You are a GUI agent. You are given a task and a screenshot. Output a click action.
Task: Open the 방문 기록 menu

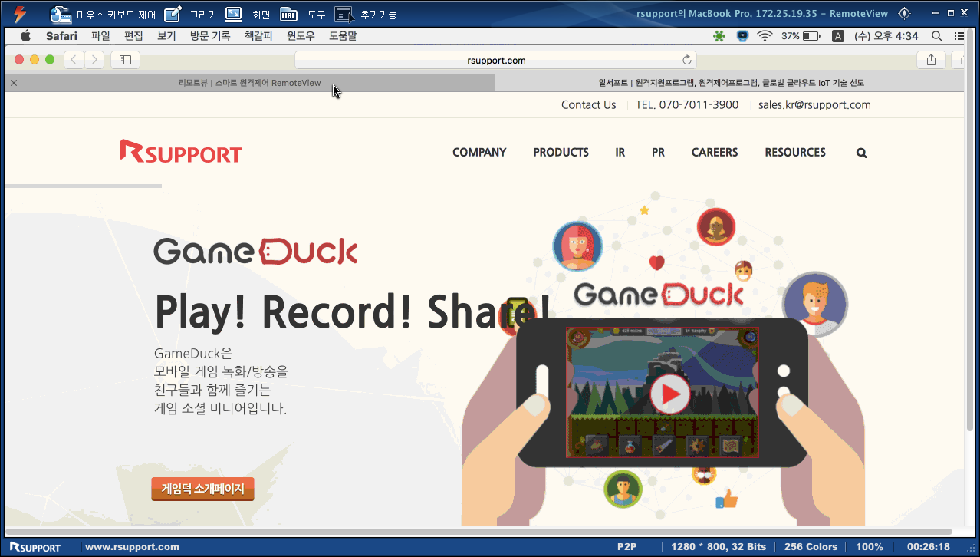pyautogui.click(x=210, y=36)
